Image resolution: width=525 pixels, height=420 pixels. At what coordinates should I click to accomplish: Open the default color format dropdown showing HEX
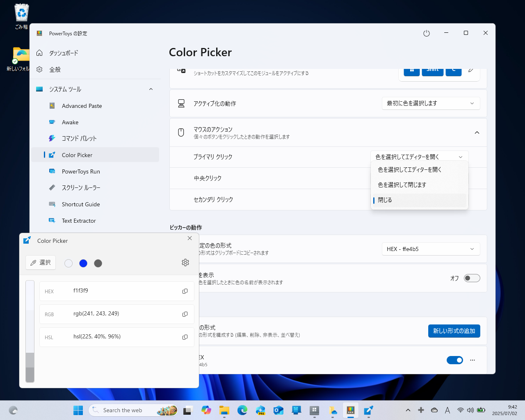(x=431, y=249)
